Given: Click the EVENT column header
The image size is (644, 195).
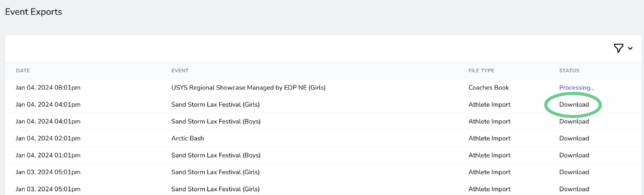Looking at the screenshot, I should pos(180,71).
